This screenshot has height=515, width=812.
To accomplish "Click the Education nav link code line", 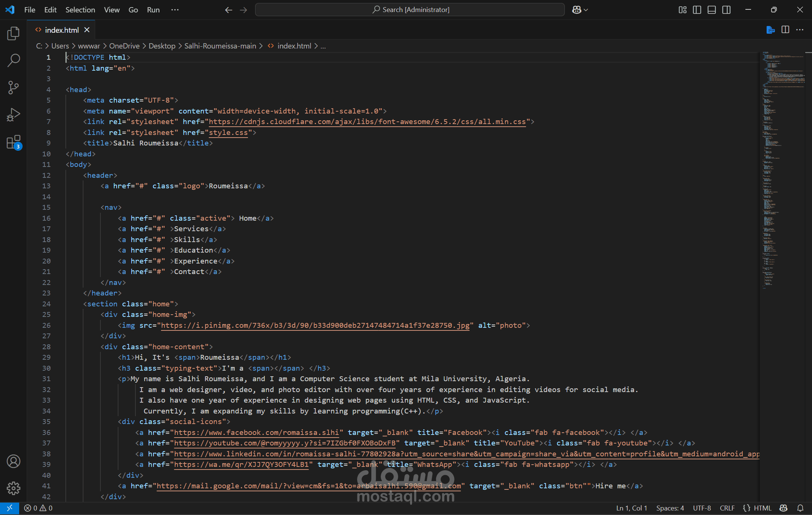I will [x=174, y=250].
